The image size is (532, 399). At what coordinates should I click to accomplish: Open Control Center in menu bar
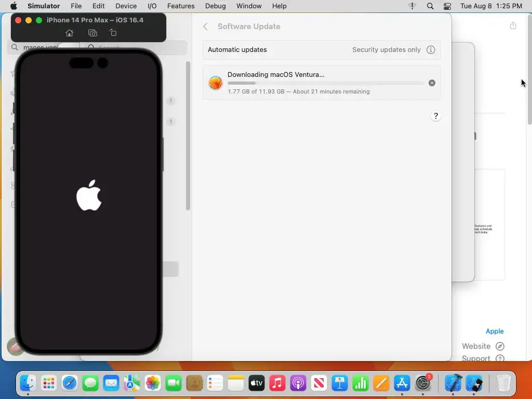click(447, 6)
